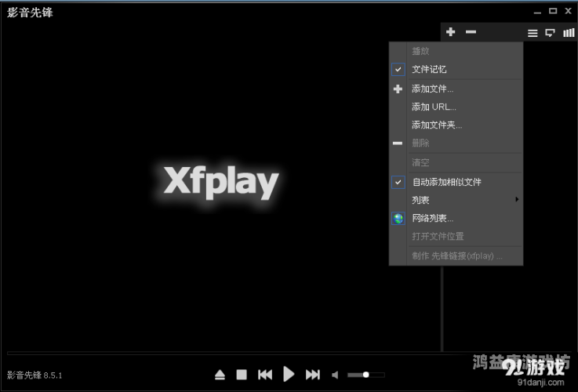The width and height of the screenshot is (578, 392).
Task: Maximize the player window
Action: (553, 11)
